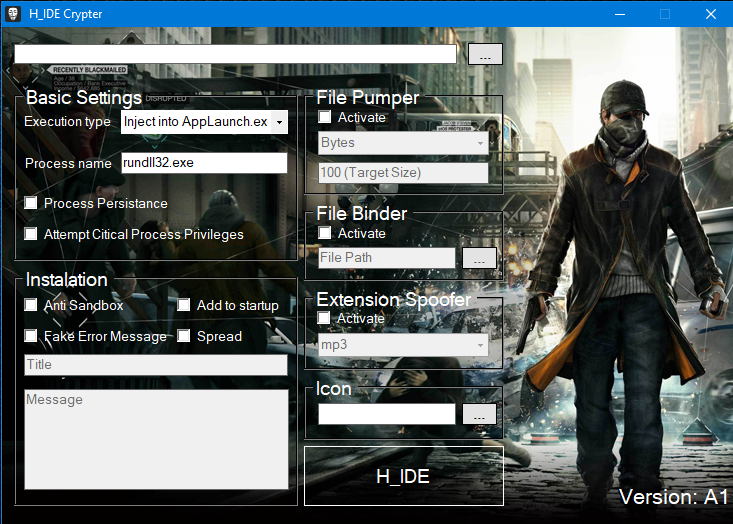
Task: Enable Add to startup checkbox
Action: tap(184, 305)
